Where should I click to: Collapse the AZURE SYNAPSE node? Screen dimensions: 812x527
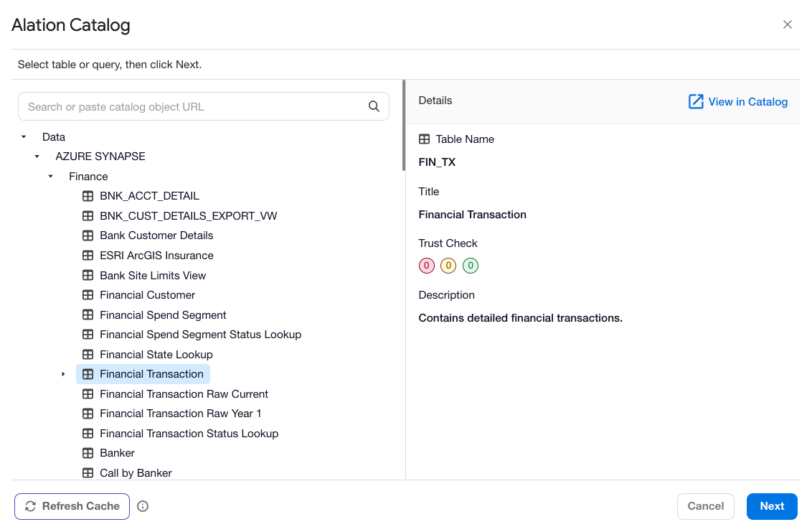[37, 157]
